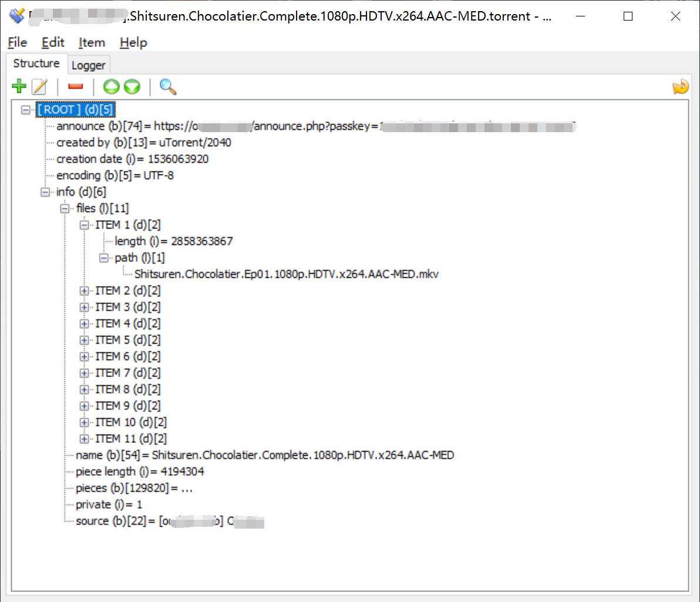The image size is (700, 602).
Task: Click the red minus Remove icon
Action: click(75, 86)
